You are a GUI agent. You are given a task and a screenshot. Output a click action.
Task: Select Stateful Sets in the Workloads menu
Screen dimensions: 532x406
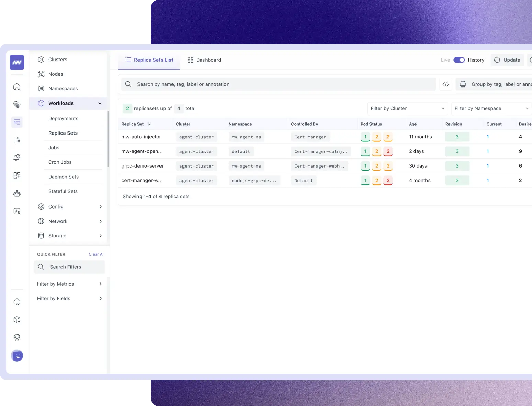click(x=63, y=191)
